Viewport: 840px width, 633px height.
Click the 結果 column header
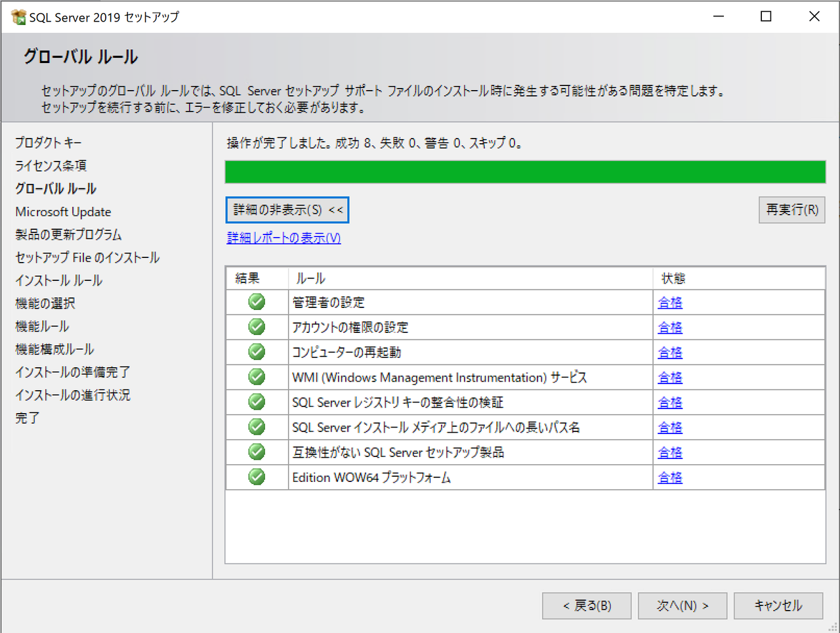[x=257, y=278]
